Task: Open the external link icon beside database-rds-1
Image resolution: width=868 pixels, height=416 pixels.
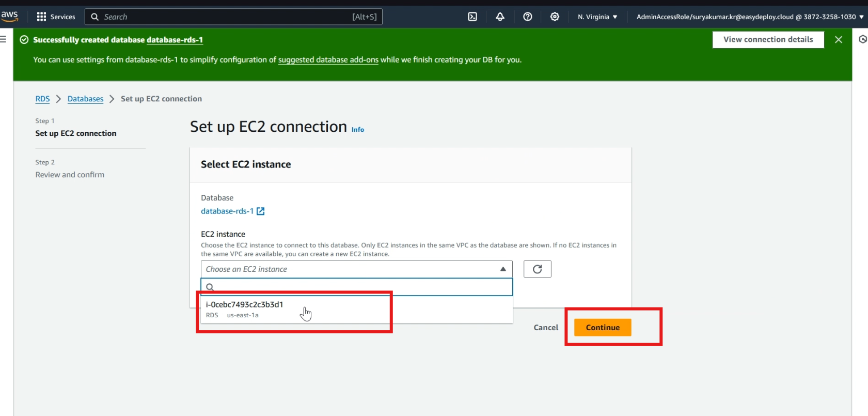Action: [261, 211]
